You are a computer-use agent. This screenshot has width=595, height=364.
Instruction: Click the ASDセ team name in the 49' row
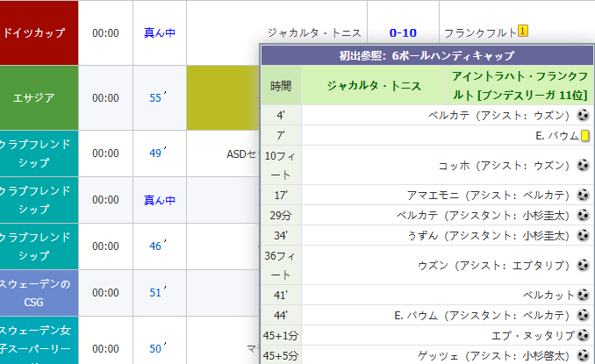coord(241,154)
